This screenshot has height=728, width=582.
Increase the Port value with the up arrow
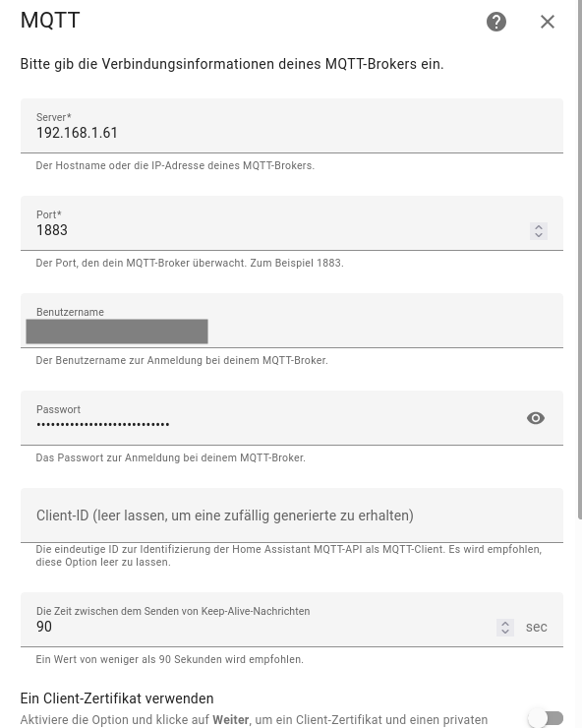539,227
